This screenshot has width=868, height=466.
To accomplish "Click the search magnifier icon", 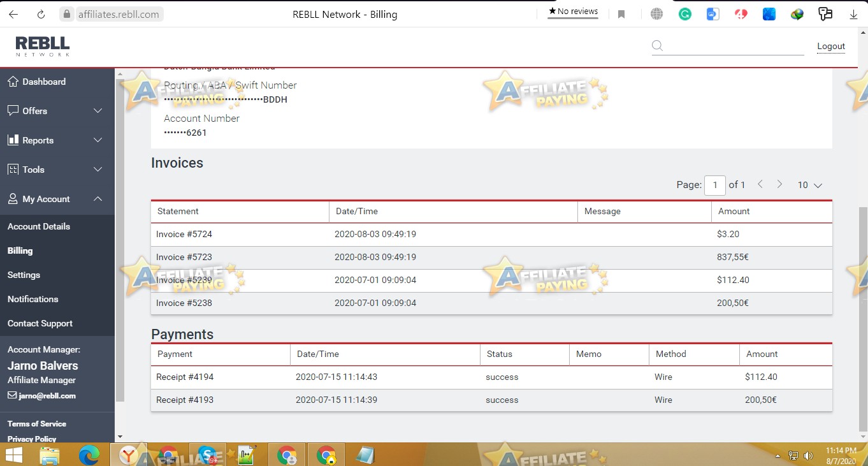I will (x=658, y=46).
